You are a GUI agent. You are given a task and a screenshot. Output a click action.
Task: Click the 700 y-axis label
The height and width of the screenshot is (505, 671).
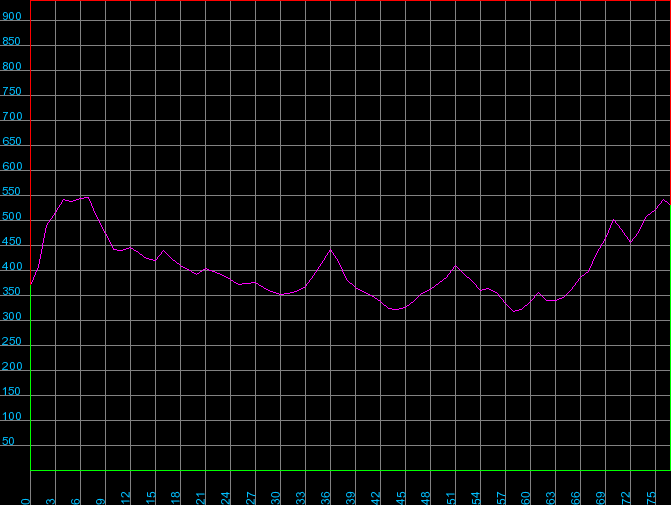click(x=12, y=117)
